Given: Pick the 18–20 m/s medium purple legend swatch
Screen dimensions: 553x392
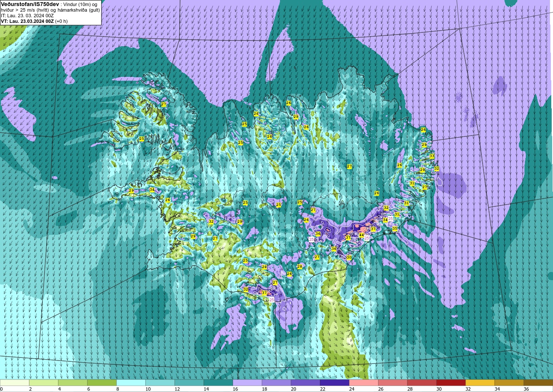Looking at the screenshot, I should pyautogui.click(x=276, y=383).
